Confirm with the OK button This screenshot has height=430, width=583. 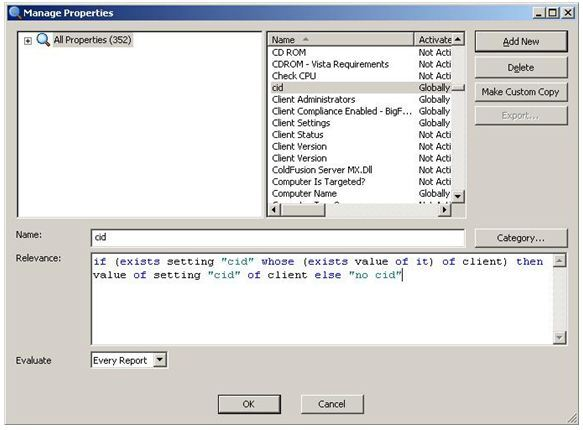[249, 404]
